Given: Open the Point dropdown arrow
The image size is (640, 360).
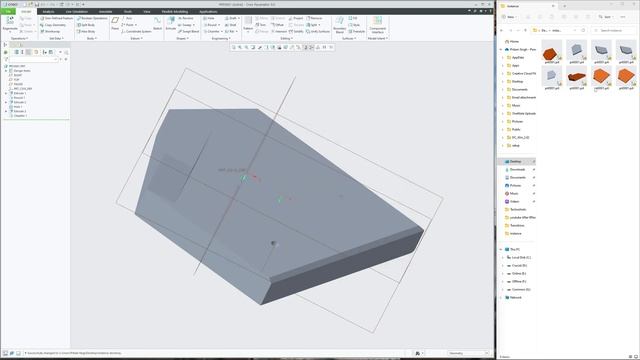Looking at the screenshot, I should coord(136,25).
